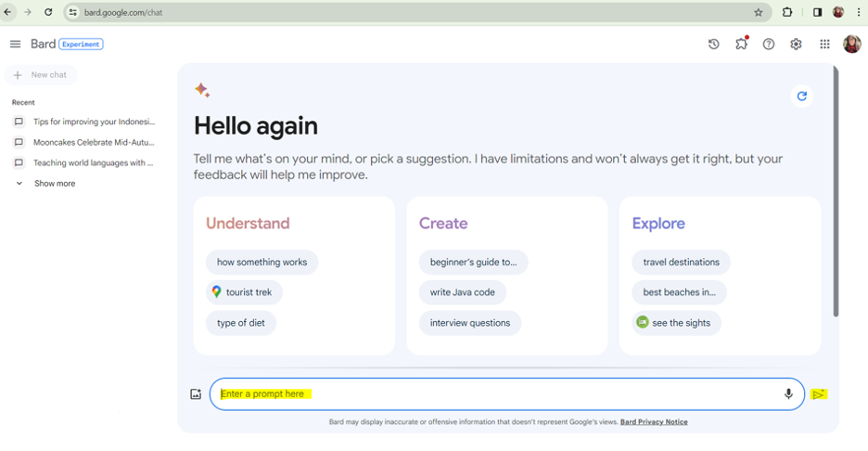Viewport: 868px width, 451px height.
Task: Open the Bard activity history icon
Action: 713,45
